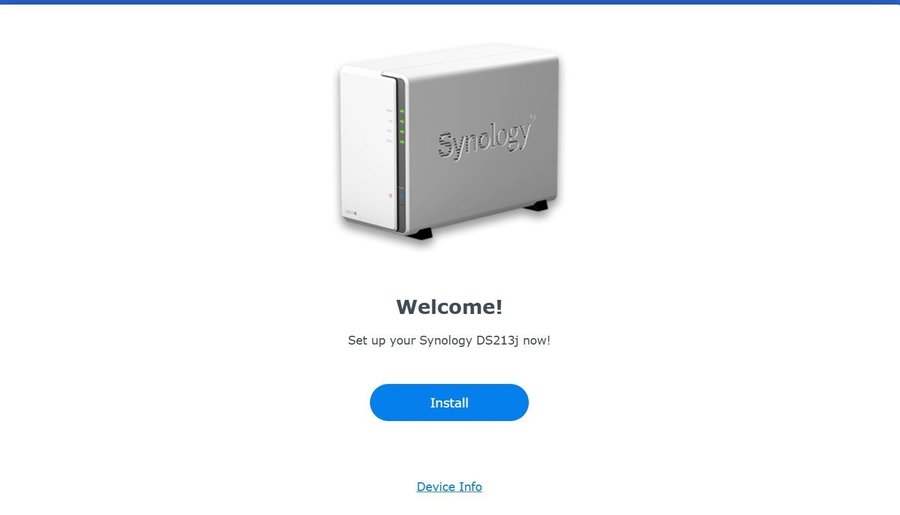The width and height of the screenshot is (900, 515).
Task: Click the left black rubber foot of NAS
Action: coord(420,233)
